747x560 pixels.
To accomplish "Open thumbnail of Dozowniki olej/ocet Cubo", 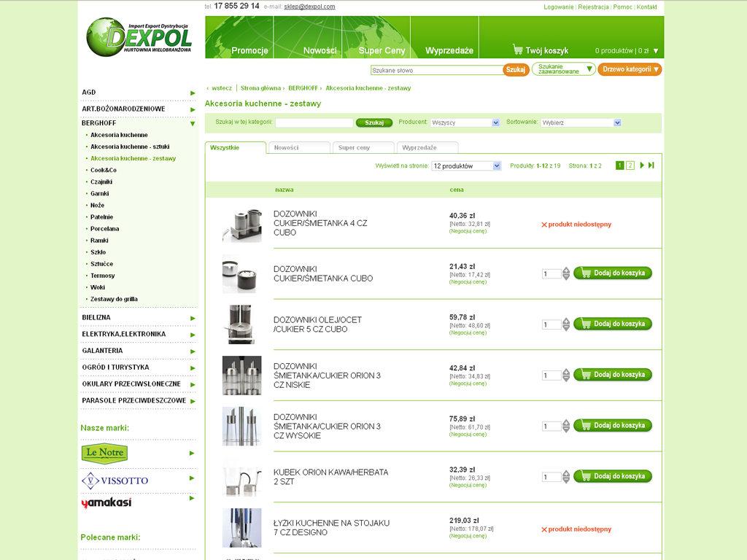I will click(241, 324).
